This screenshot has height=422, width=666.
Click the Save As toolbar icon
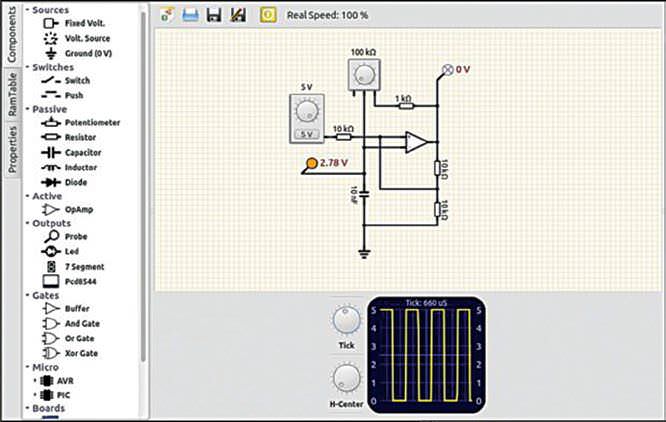(x=237, y=15)
